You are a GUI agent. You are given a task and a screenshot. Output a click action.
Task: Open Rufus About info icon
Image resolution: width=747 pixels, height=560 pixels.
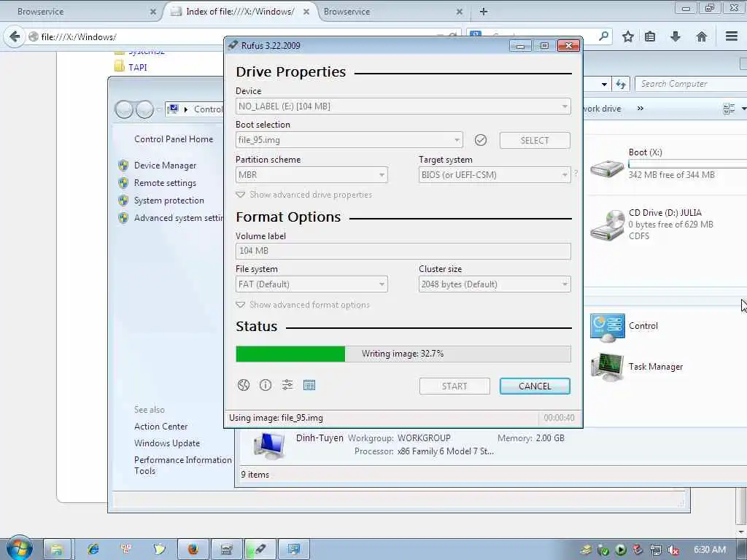pyautogui.click(x=266, y=385)
